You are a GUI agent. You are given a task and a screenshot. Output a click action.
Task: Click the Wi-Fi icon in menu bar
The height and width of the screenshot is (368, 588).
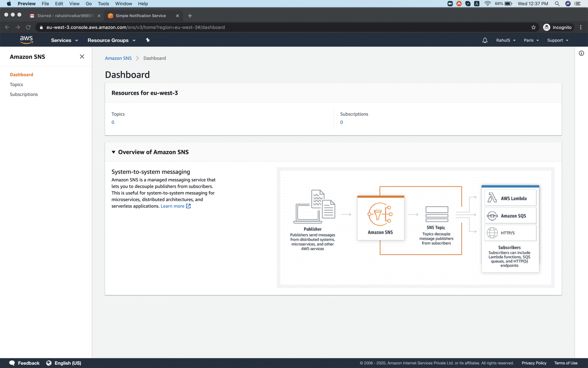click(487, 4)
